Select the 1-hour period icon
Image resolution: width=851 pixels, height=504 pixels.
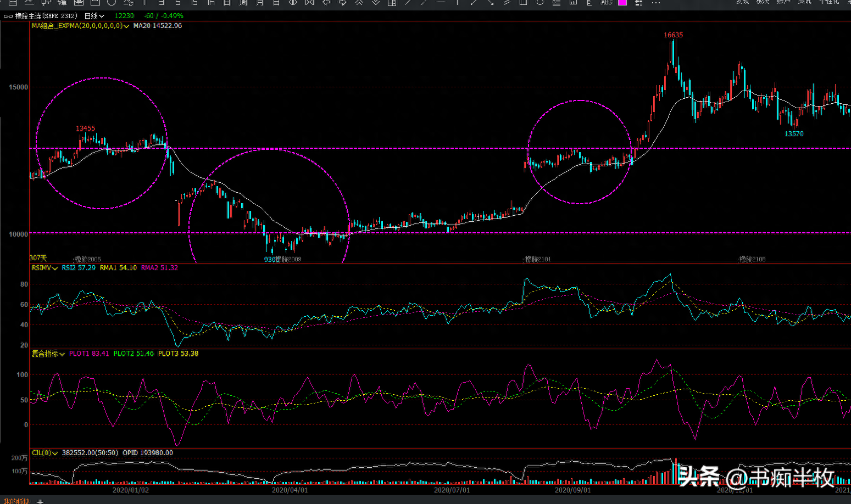211,2
